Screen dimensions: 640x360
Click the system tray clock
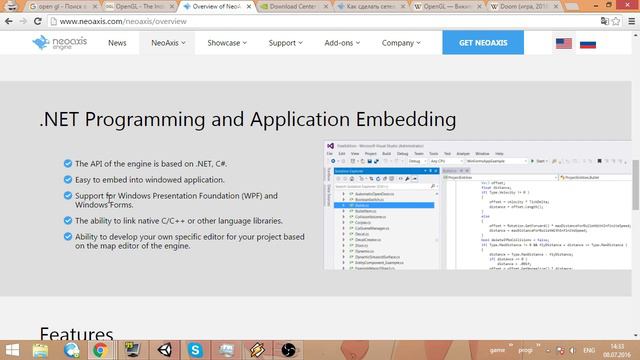tap(617, 350)
